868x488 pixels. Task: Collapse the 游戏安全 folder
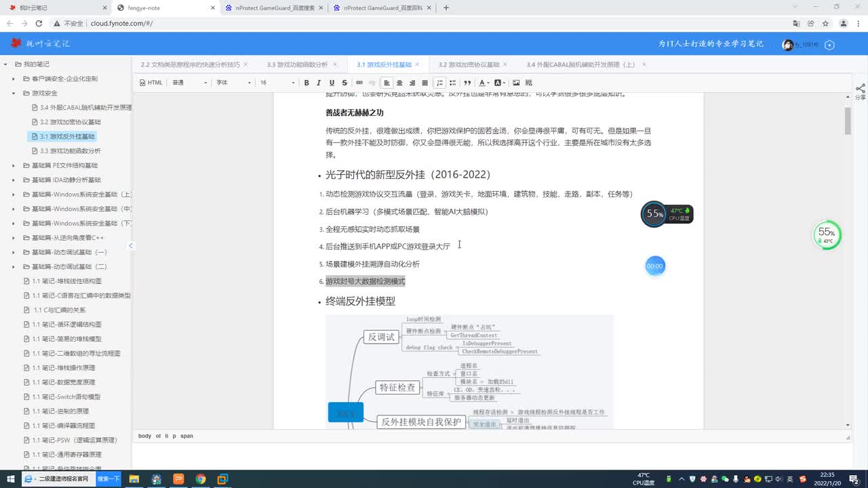[x=14, y=93]
